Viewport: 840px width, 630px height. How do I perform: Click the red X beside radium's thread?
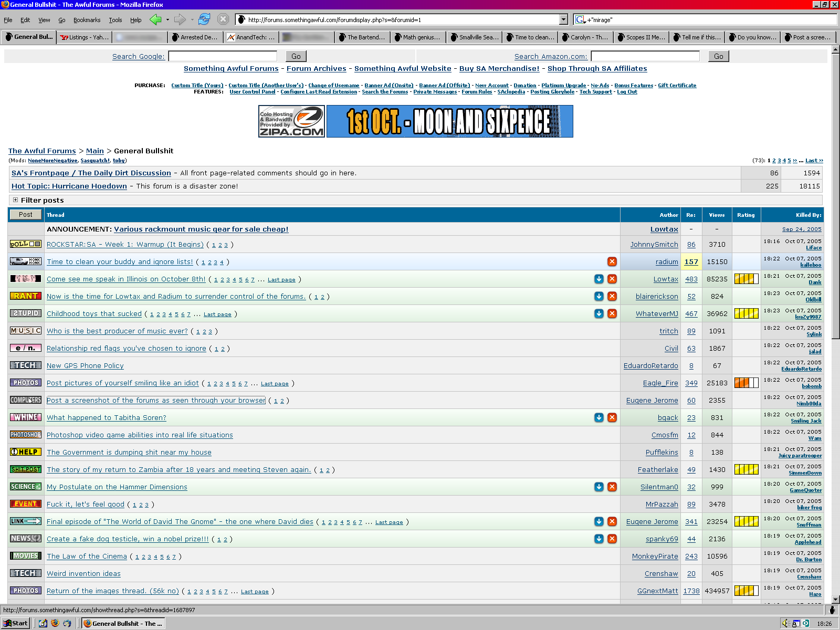point(612,261)
